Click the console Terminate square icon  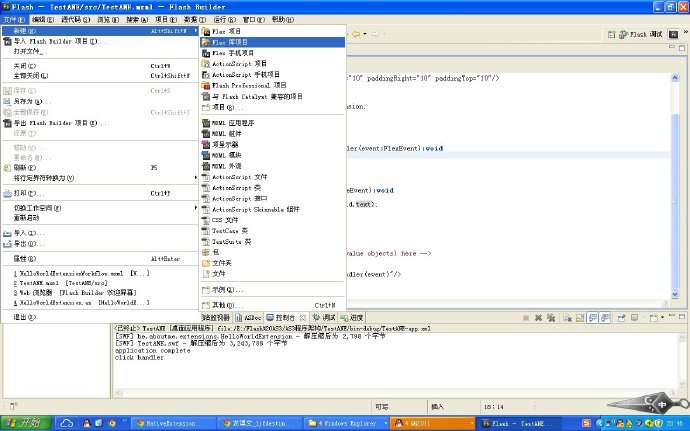coord(526,317)
